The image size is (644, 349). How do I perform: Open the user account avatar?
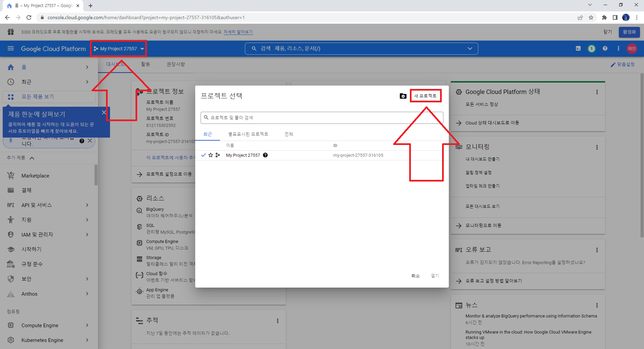(x=632, y=49)
